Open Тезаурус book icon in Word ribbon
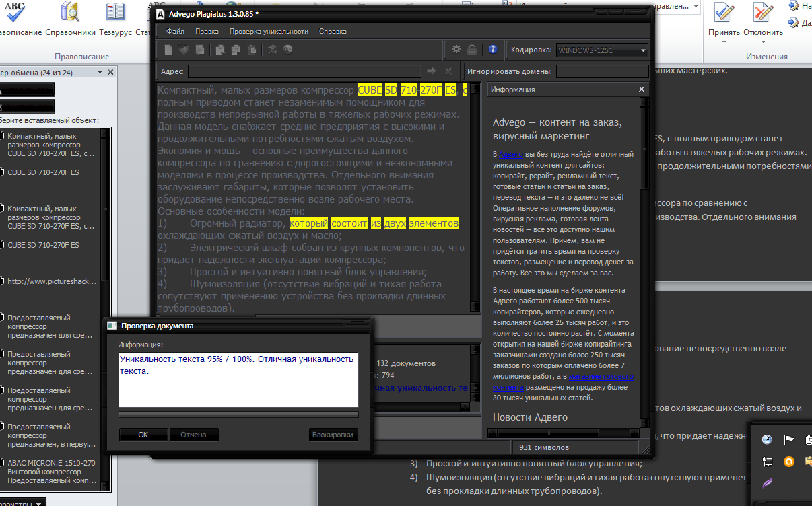This screenshot has width=812, height=506. [x=115, y=11]
